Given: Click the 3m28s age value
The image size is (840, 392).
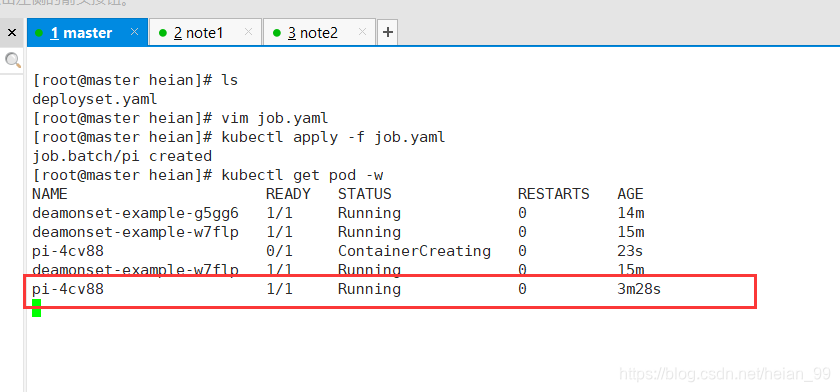Looking at the screenshot, I should (639, 289).
